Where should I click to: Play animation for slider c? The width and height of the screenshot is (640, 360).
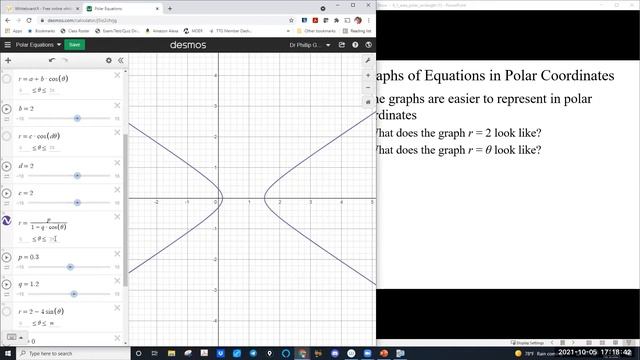(x=7, y=193)
